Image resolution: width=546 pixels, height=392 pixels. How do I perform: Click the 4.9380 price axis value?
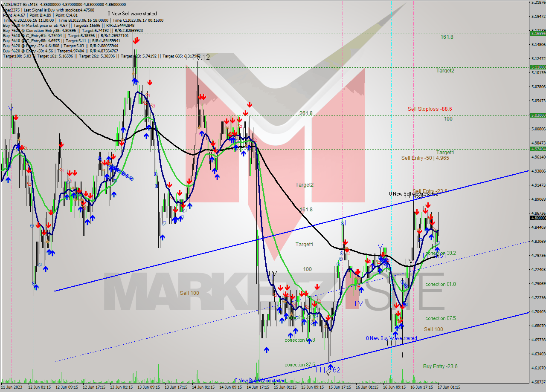[538, 171]
